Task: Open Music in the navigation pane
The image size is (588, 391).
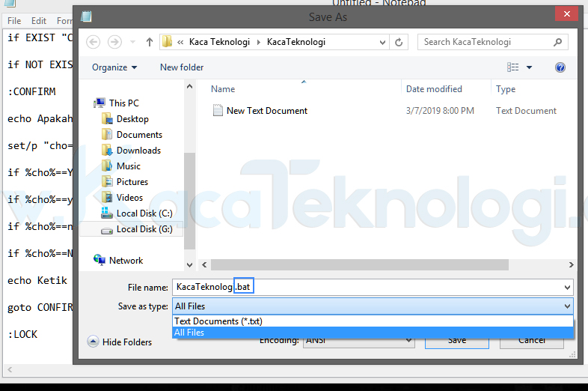Action: point(128,166)
